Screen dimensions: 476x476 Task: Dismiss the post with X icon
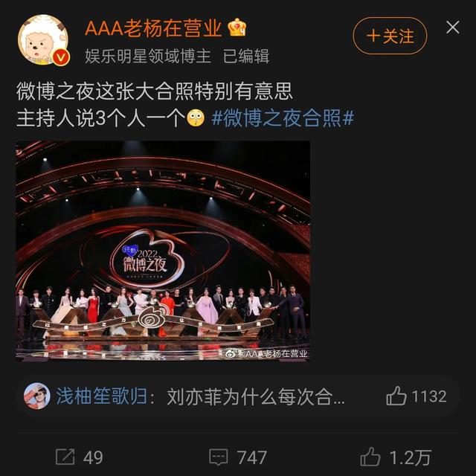pos(453,28)
